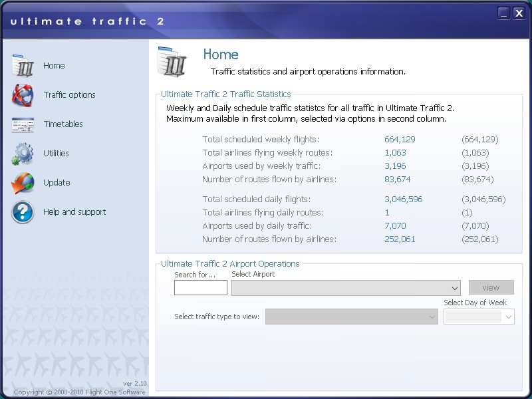This screenshot has width=532, height=399.
Task: Open Utilities menu label
Action: 56,153
